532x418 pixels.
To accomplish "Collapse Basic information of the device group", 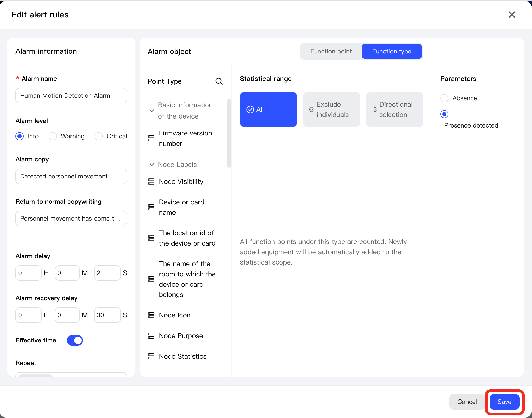I will coord(152,111).
